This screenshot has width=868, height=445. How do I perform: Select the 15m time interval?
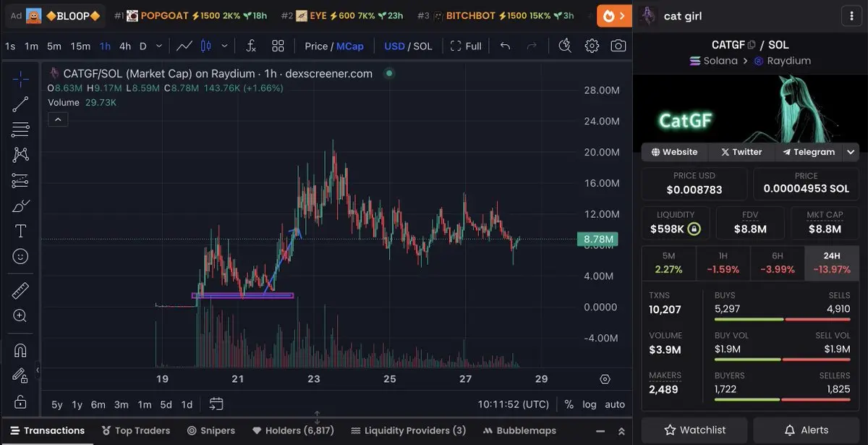point(80,46)
